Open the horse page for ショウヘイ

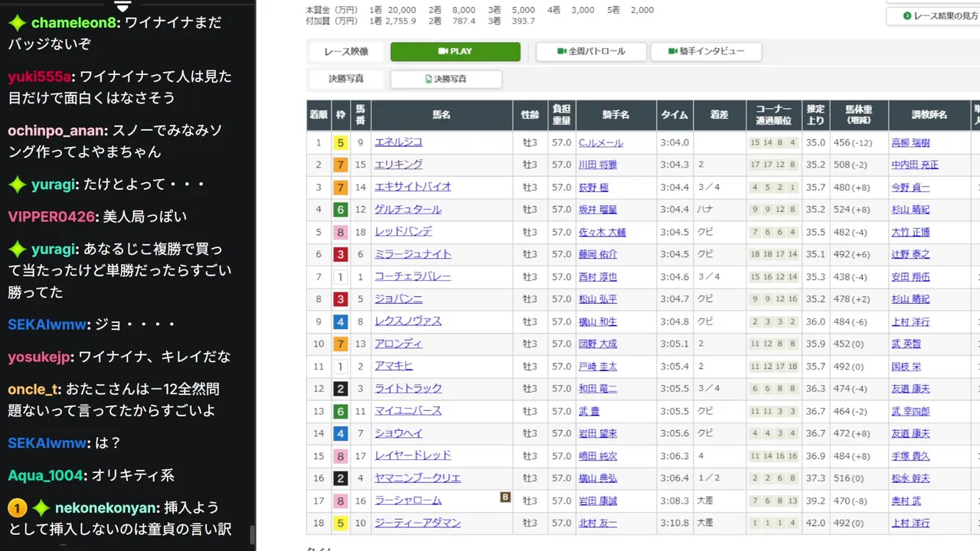(x=398, y=433)
